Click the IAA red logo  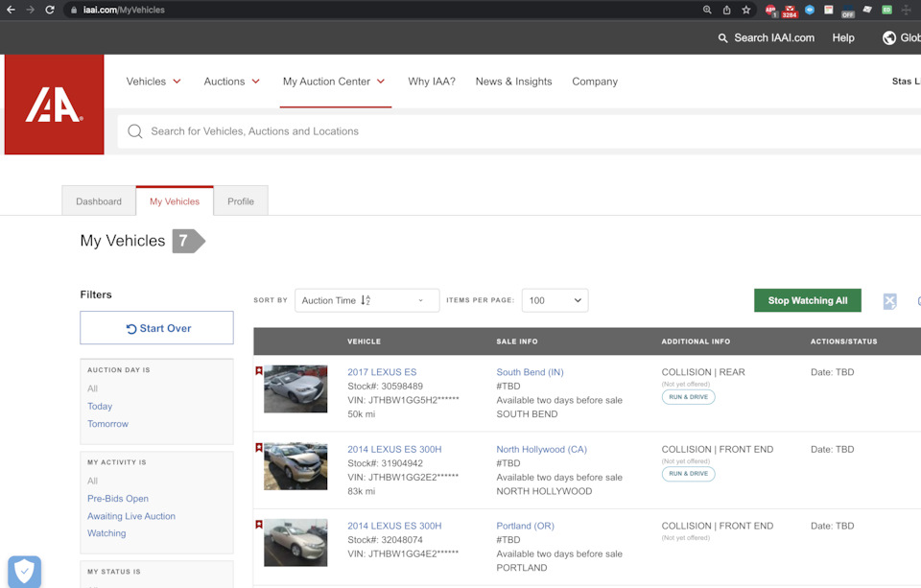tap(54, 105)
